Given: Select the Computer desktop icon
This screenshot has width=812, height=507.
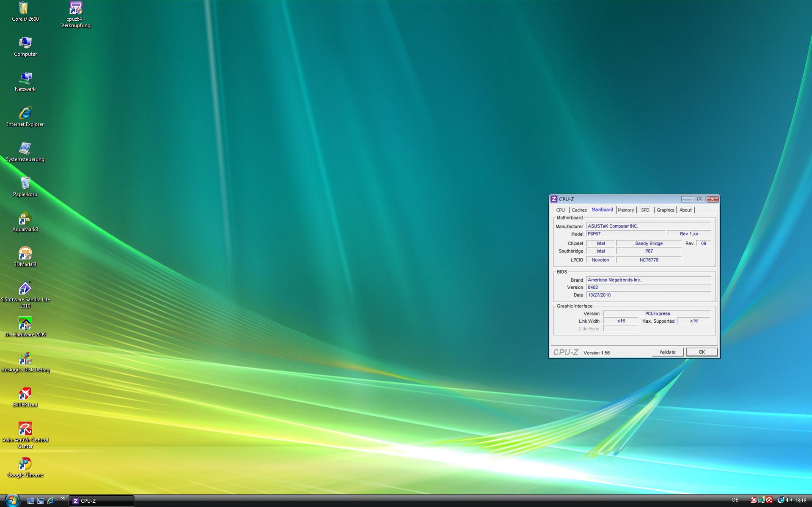Looking at the screenshot, I should click(25, 47).
